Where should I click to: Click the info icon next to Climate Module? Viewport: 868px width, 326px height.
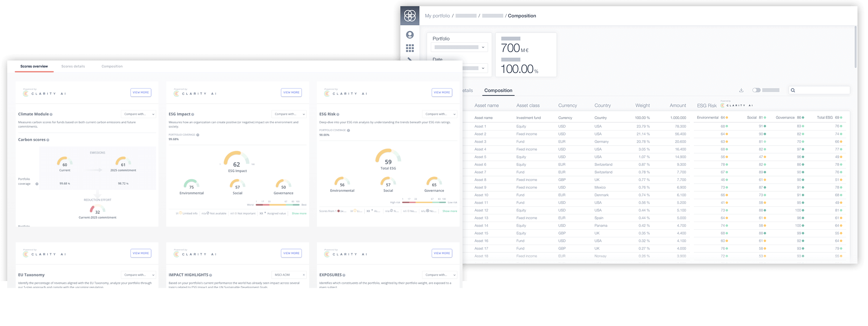[x=51, y=114]
